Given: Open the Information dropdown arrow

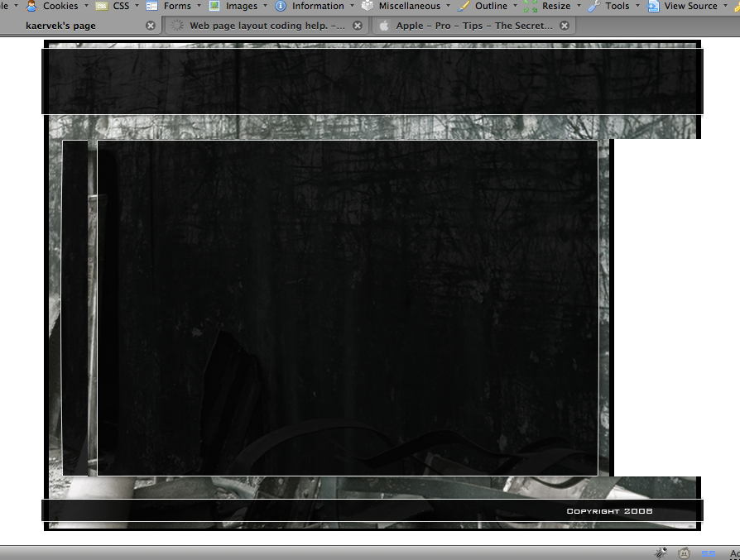Looking at the screenshot, I should [352, 6].
